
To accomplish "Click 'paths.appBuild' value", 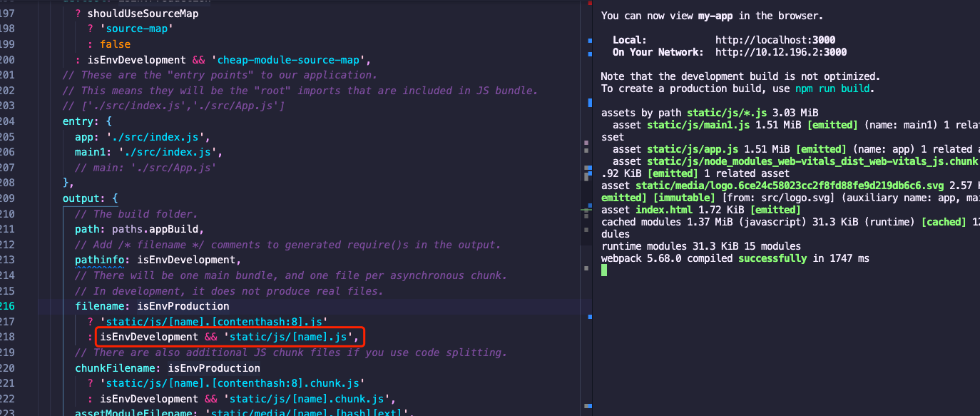I will pyautogui.click(x=155, y=229).
